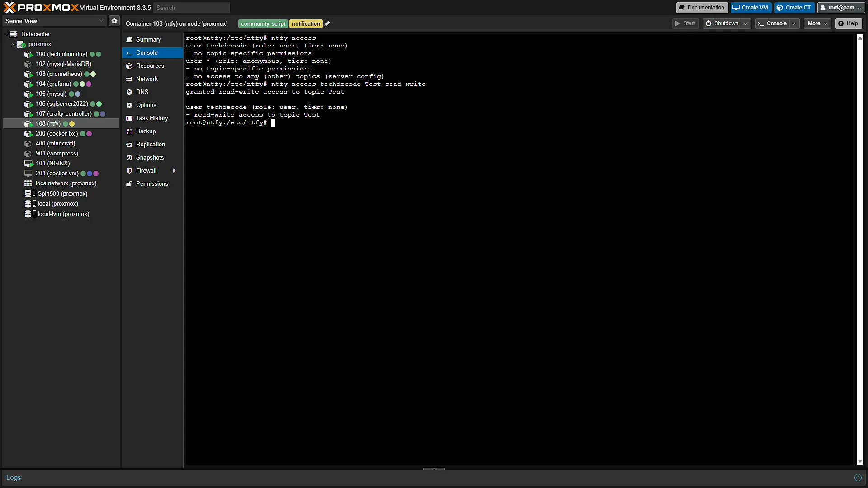Open the Console dropdown arrow in toolbar
This screenshot has width=868, height=488.
coord(794,23)
